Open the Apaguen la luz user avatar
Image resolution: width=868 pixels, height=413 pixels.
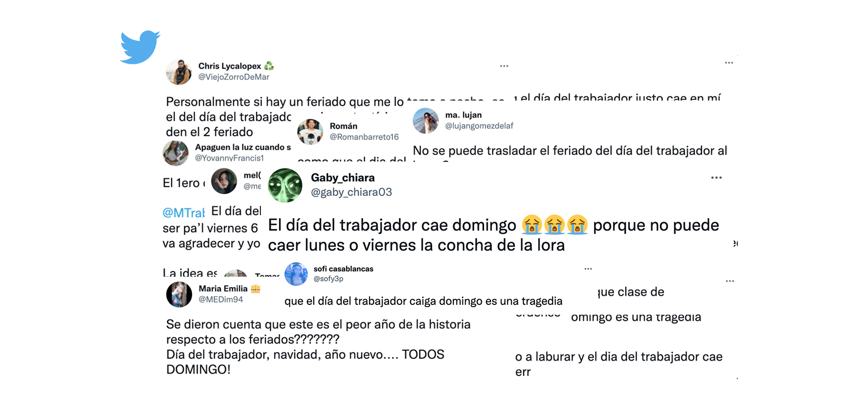pos(175,153)
